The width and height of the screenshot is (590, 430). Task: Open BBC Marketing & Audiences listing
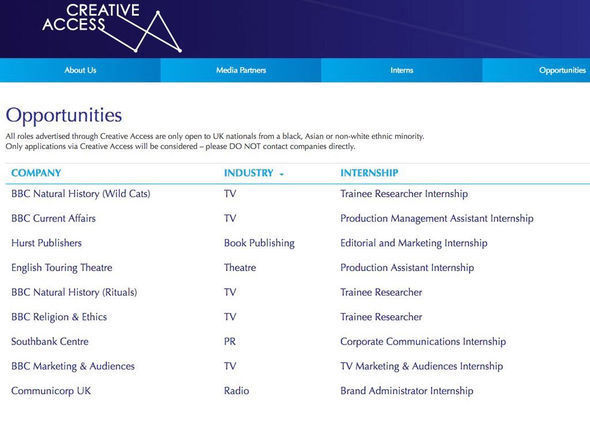(x=73, y=366)
